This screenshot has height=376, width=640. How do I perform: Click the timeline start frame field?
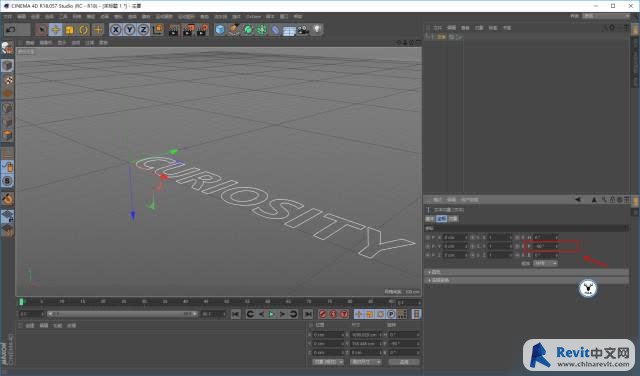point(31,314)
